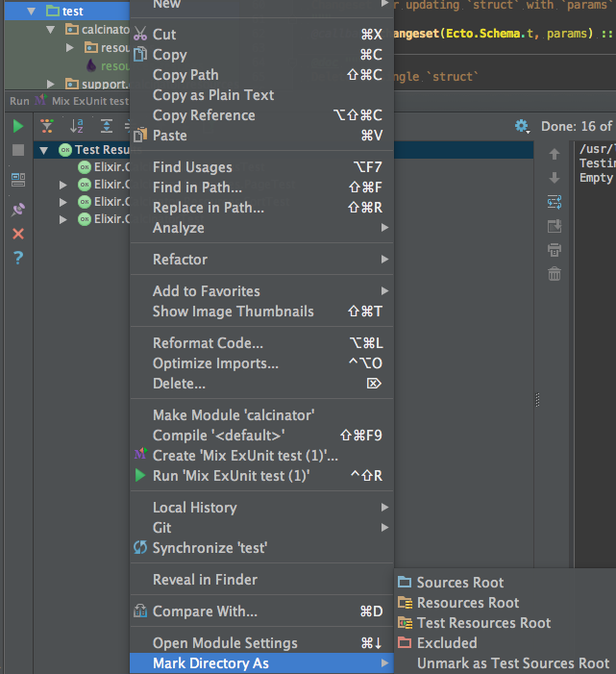616x674 pixels.
Task: Open the Add to Favorites submenu arrow
Action: point(384,291)
